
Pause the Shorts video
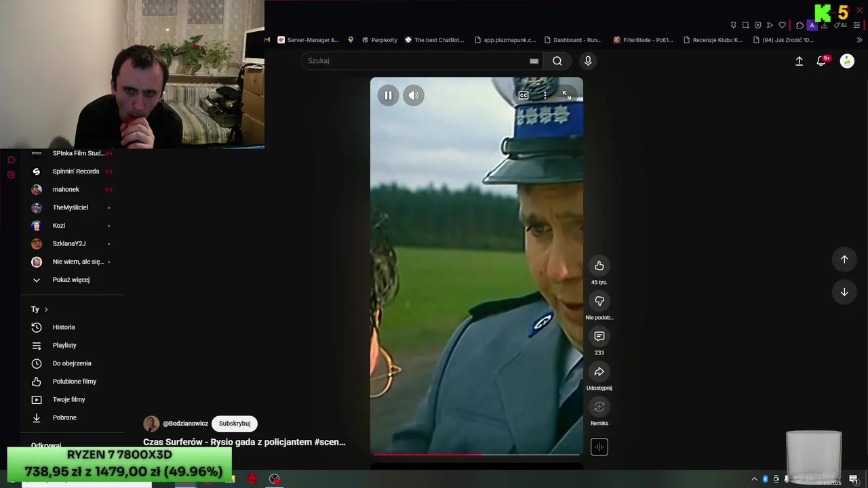388,96
